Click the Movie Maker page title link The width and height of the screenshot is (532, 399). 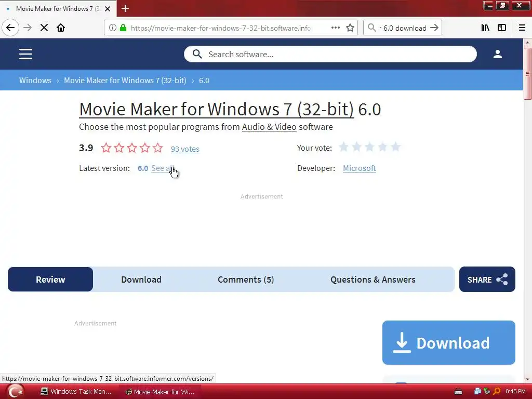click(x=217, y=109)
